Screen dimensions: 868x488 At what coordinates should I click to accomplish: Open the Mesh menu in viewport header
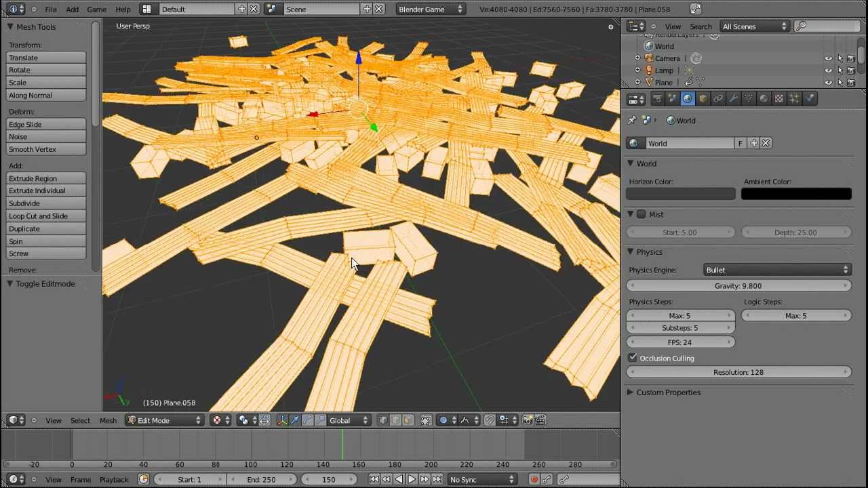[108, 421]
